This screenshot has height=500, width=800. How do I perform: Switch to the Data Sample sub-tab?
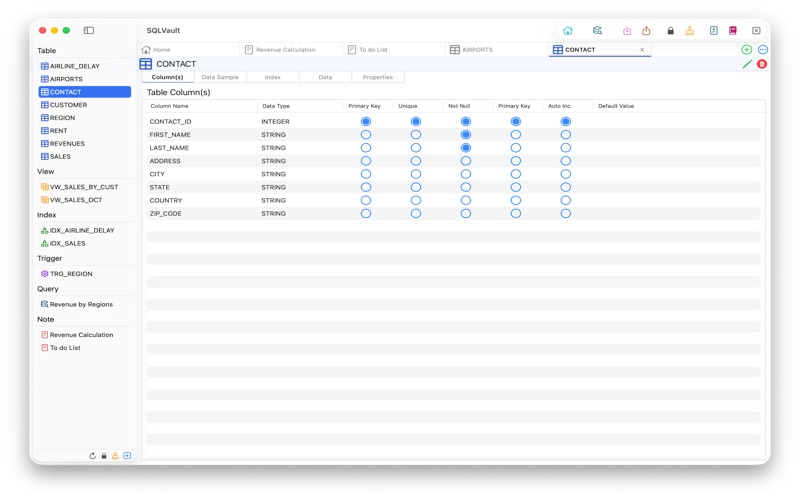tap(220, 77)
